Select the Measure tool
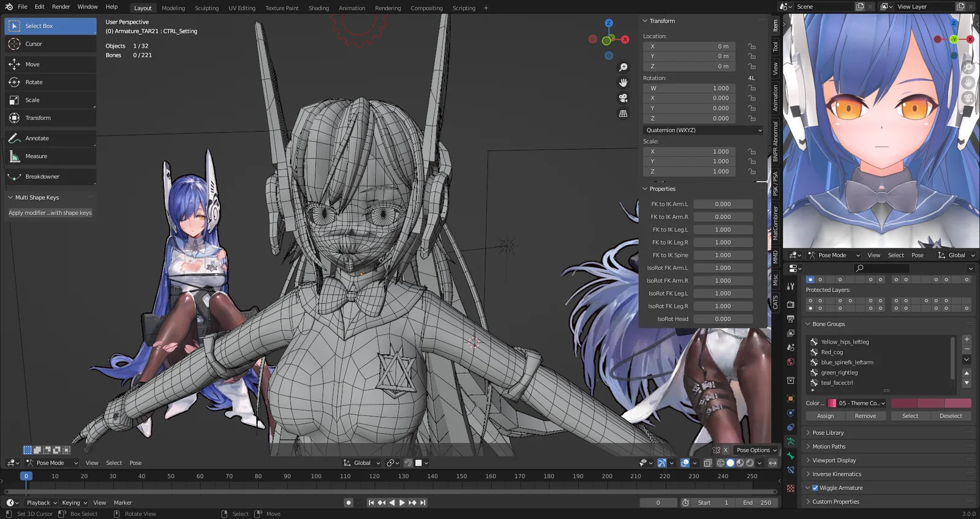This screenshot has width=980, height=519. (x=50, y=156)
